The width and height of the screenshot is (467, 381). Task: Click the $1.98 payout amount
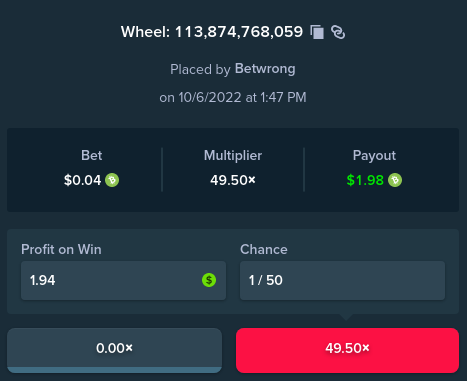365,180
